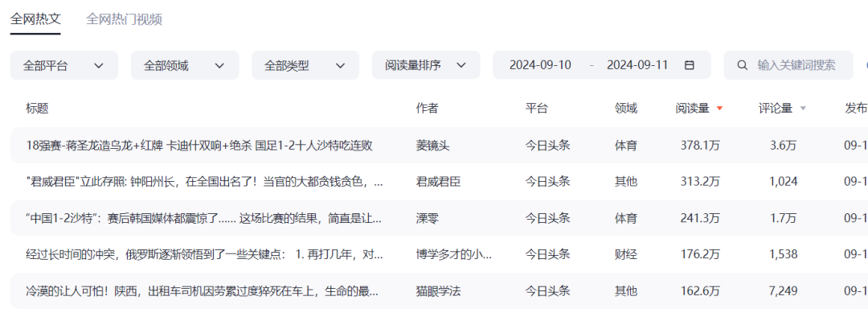Click author 君威君臣 in the author column
The image size is (868, 321).
[x=438, y=181]
